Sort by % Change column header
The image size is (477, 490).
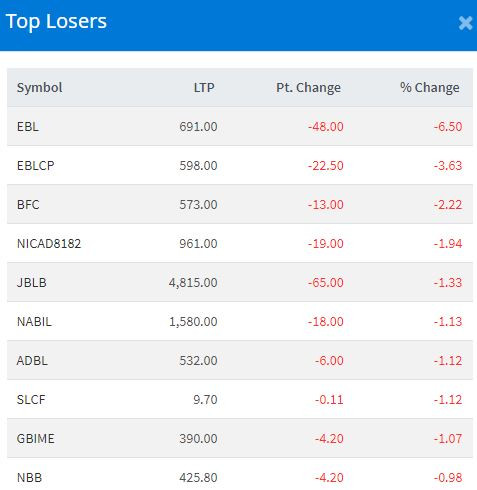coord(430,88)
